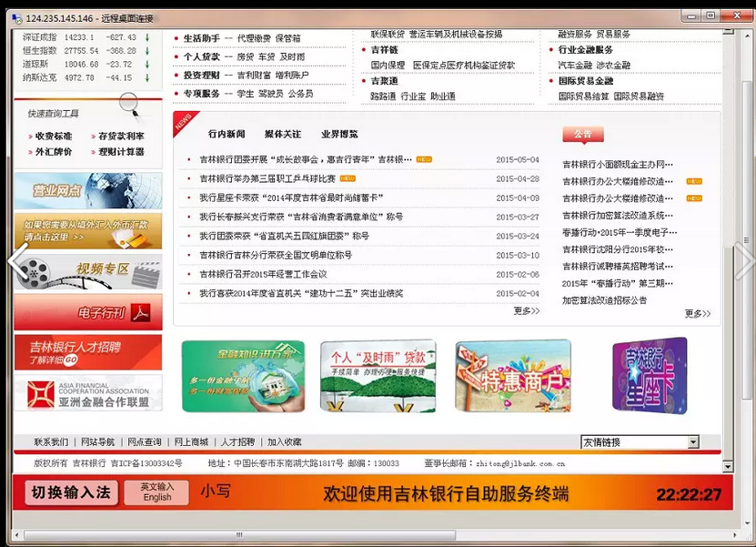Open the 吉林银行星座卡 promo image
This screenshot has height=547, width=756.
pos(650,376)
